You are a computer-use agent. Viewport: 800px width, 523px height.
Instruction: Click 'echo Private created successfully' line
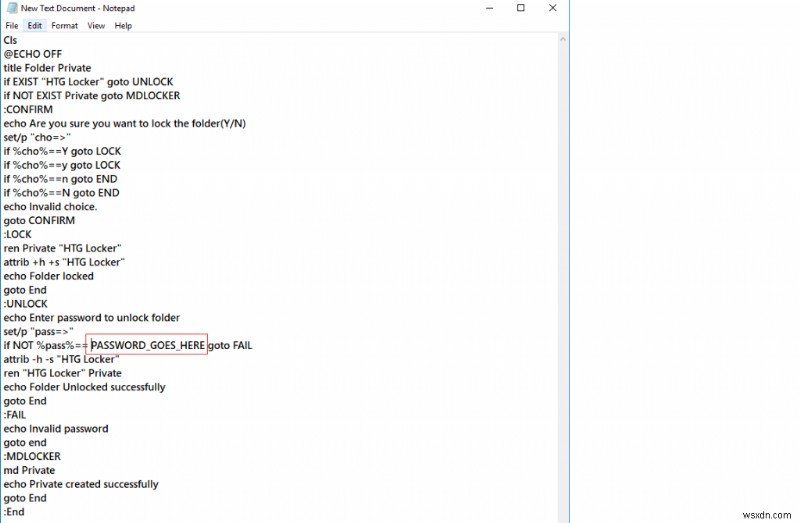click(x=81, y=484)
